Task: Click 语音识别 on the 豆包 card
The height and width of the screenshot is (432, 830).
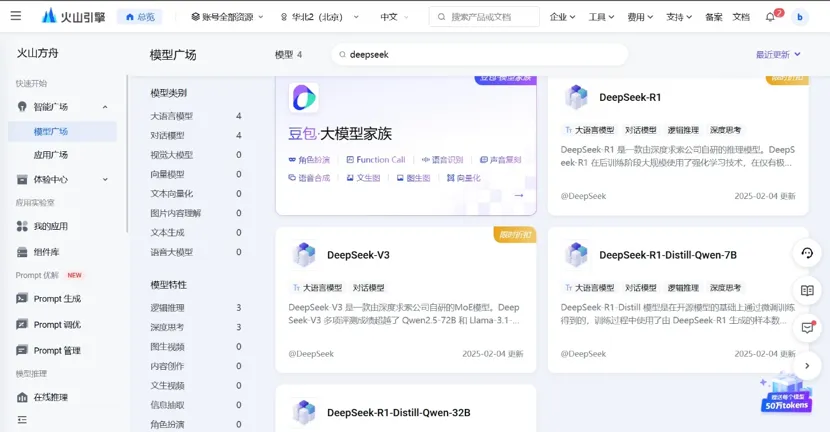Action: 443,159
